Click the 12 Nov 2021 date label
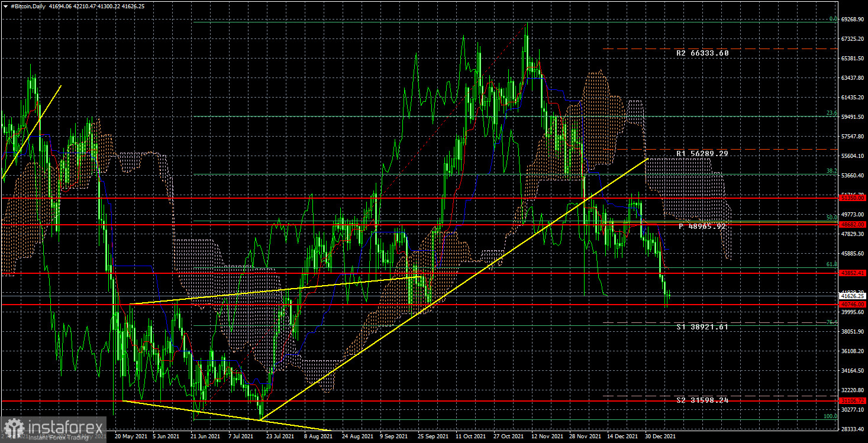Viewport: 868px width, 443px height. pyautogui.click(x=547, y=436)
